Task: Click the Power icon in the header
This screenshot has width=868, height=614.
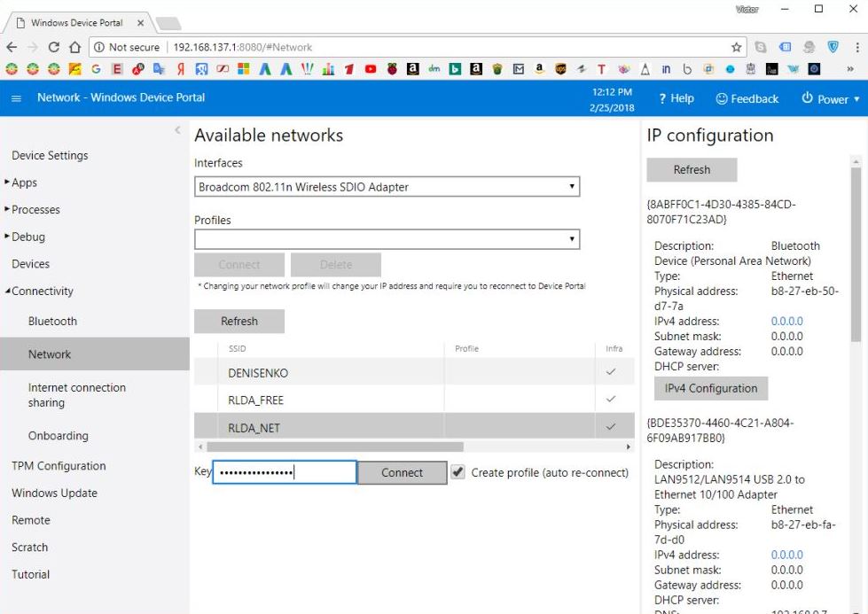Action: pyautogui.click(x=807, y=98)
